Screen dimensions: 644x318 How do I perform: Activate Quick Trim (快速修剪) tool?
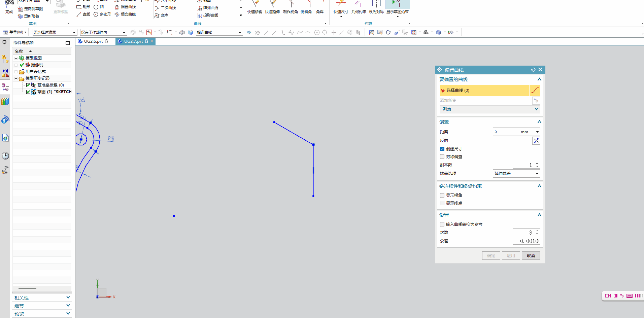[x=255, y=7]
